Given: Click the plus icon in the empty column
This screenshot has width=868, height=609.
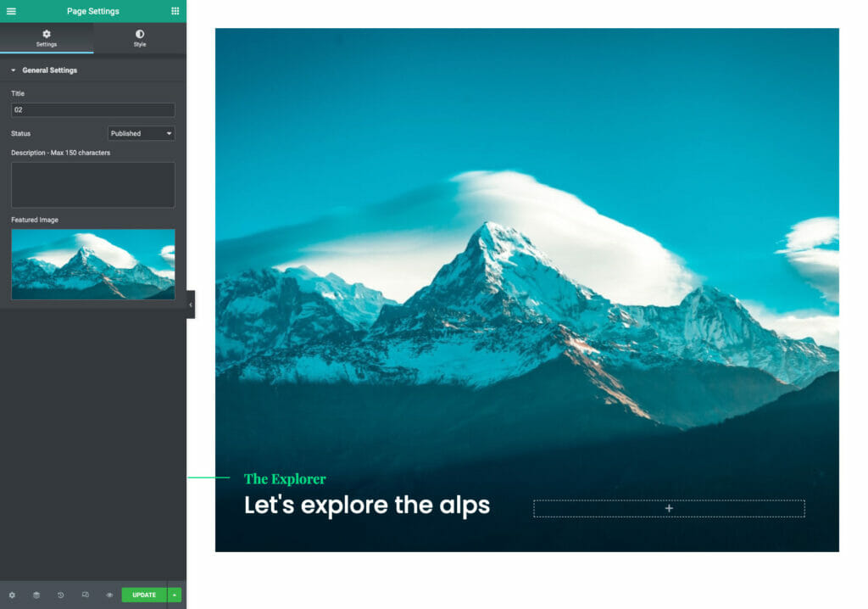Looking at the screenshot, I should pos(669,508).
